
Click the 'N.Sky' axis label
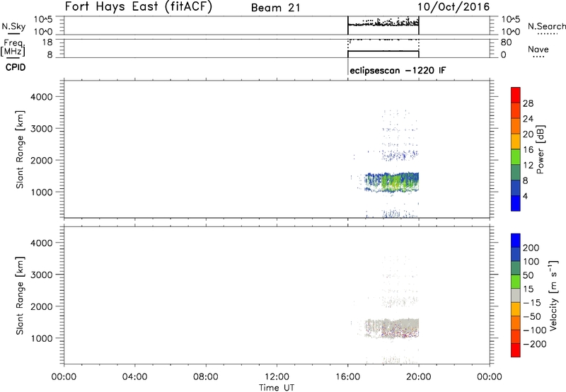(x=13, y=26)
